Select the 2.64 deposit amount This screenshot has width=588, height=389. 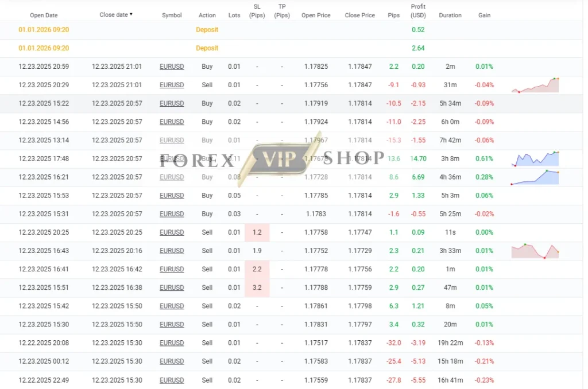tap(418, 48)
